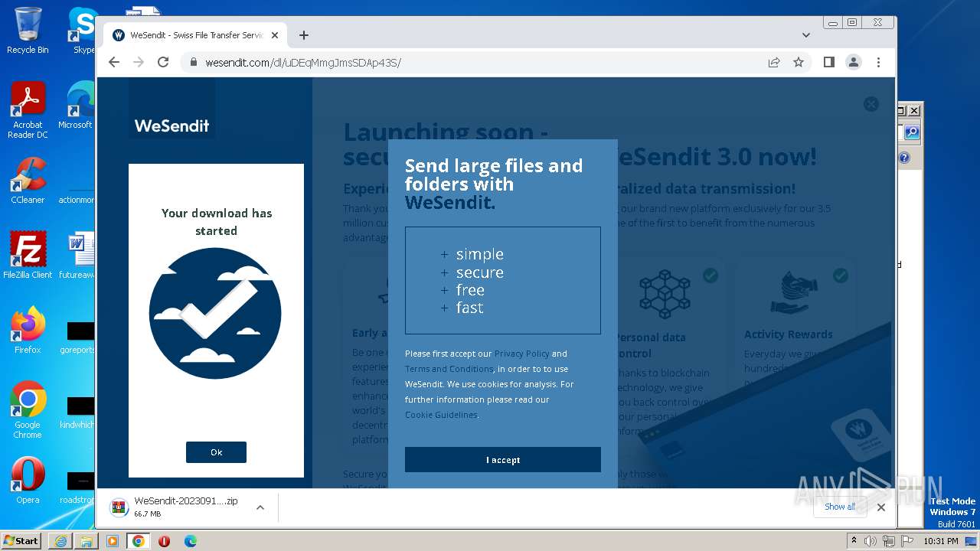Open the Chrome profile avatar
The width and height of the screenshot is (980, 551).
(x=853, y=62)
